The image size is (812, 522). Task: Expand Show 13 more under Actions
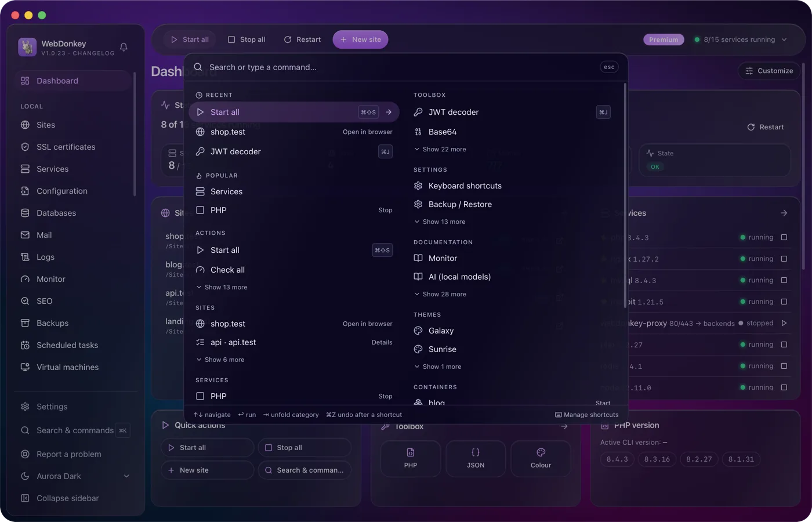[222, 287]
